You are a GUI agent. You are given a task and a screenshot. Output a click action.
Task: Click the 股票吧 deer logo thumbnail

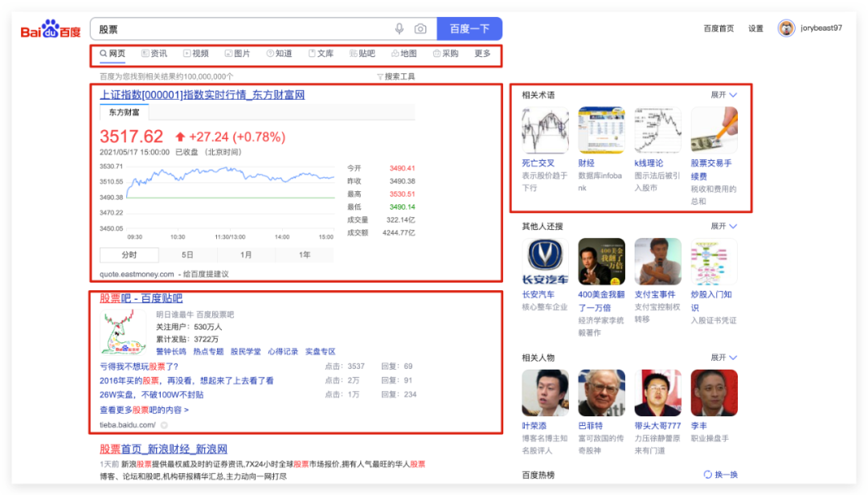(123, 332)
